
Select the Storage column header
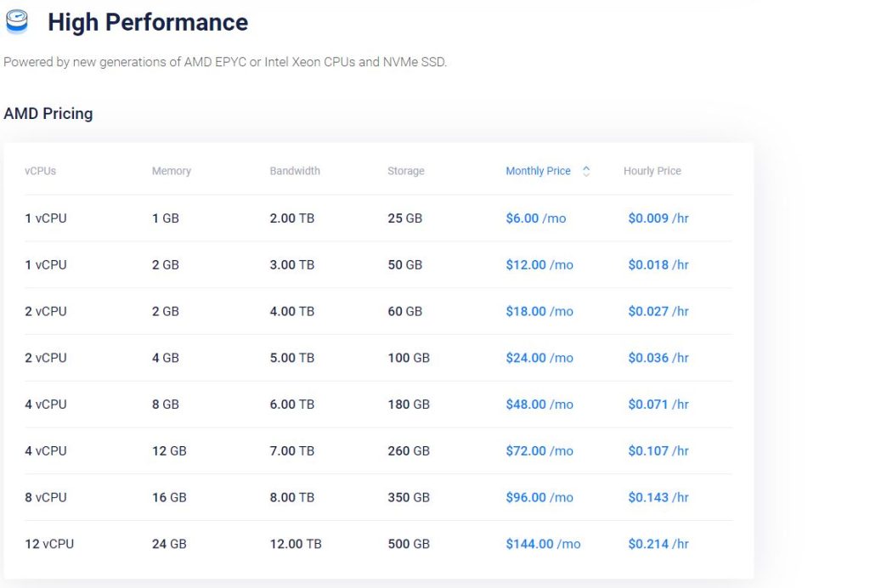point(406,171)
